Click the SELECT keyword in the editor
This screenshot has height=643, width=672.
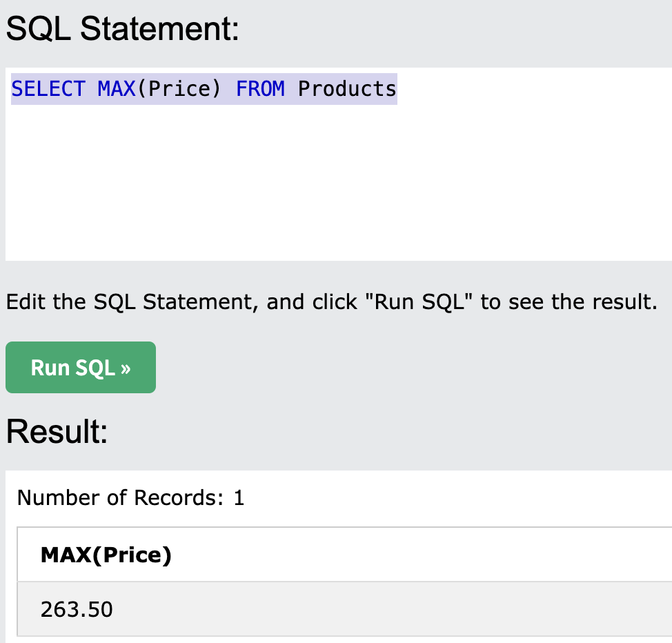[x=48, y=89]
